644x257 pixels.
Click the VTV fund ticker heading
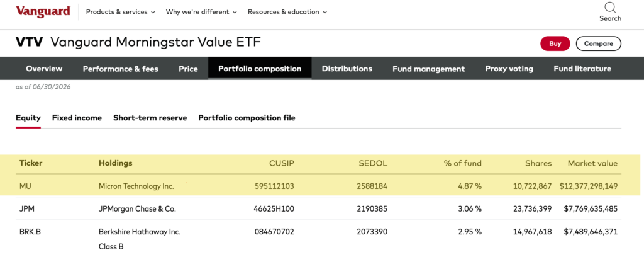(x=29, y=42)
